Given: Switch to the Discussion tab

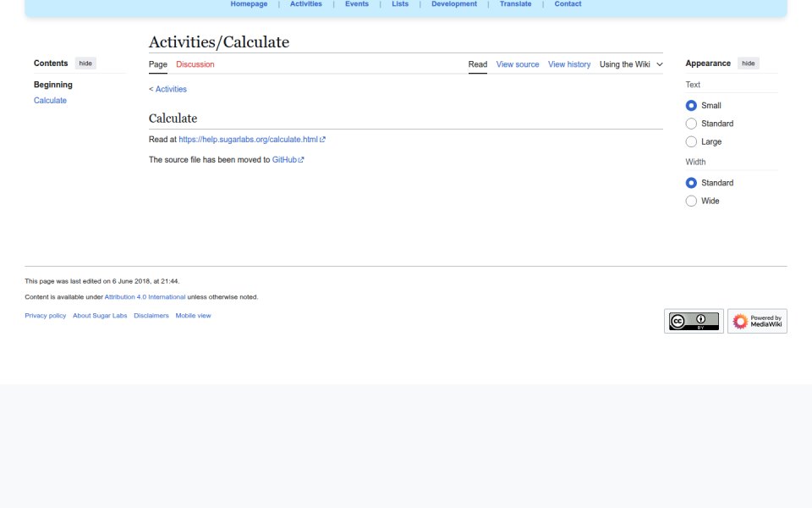Looking at the screenshot, I should tap(195, 64).
